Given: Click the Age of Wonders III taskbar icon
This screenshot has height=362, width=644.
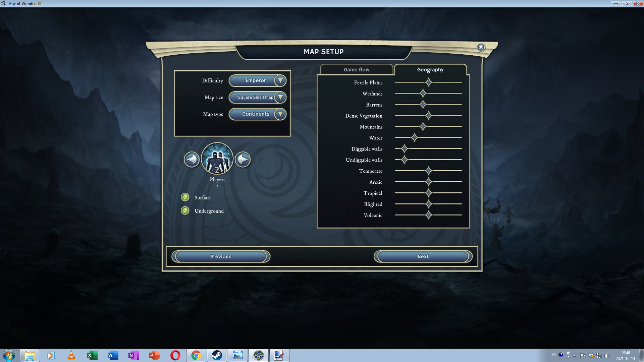Looking at the screenshot, I should tap(259, 355).
